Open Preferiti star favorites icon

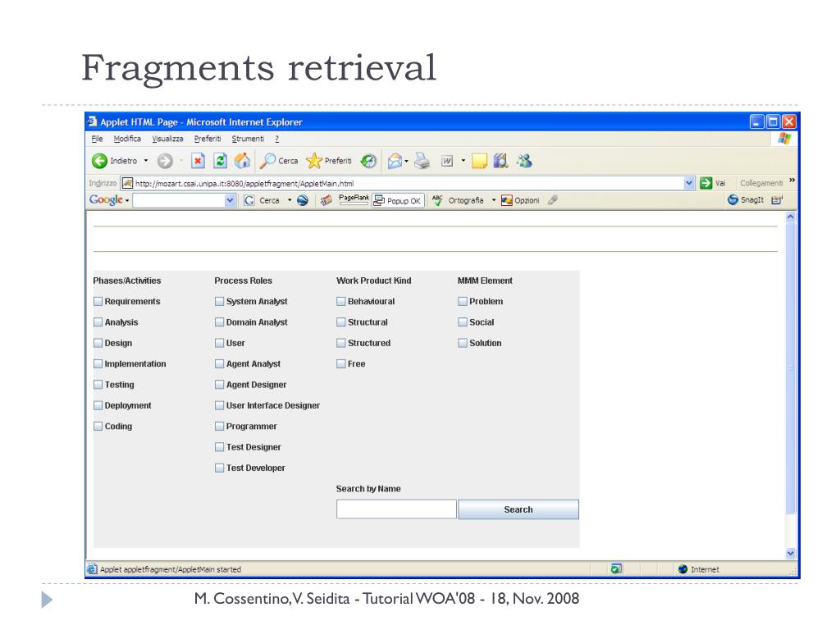(x=314, y=161)
